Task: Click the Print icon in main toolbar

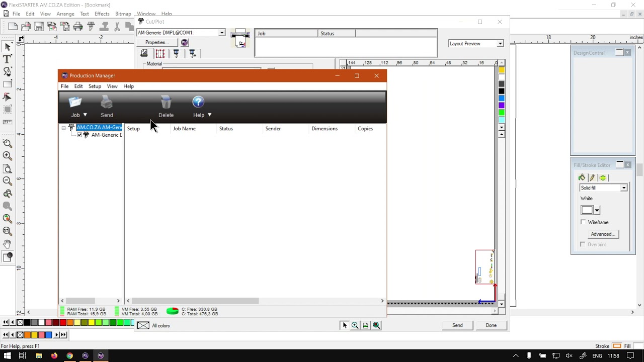Action: [78, 26]
